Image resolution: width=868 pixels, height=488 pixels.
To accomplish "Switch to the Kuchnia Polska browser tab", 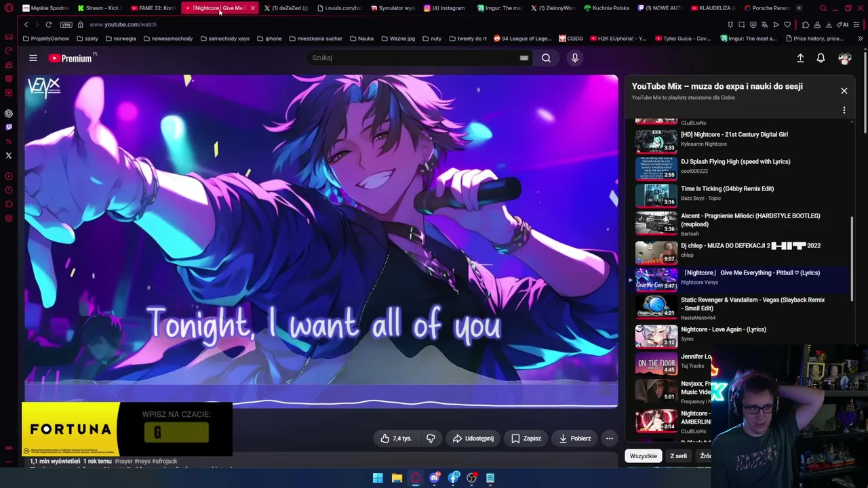I will click(607, 8).
